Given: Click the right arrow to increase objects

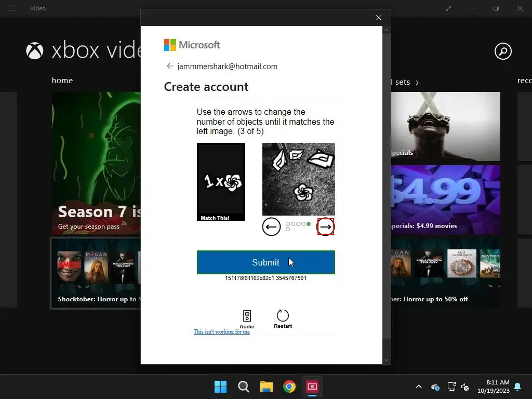Looking at the screenshot, I should coord(325,227).
